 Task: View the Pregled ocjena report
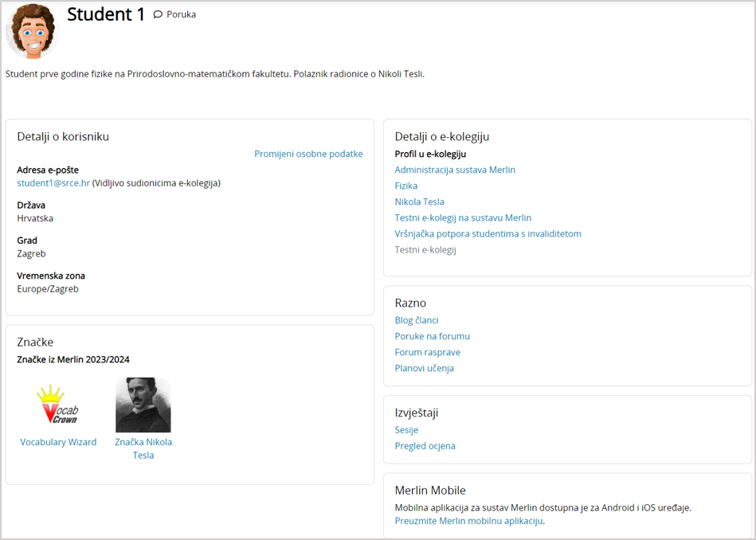click(425, 446)
